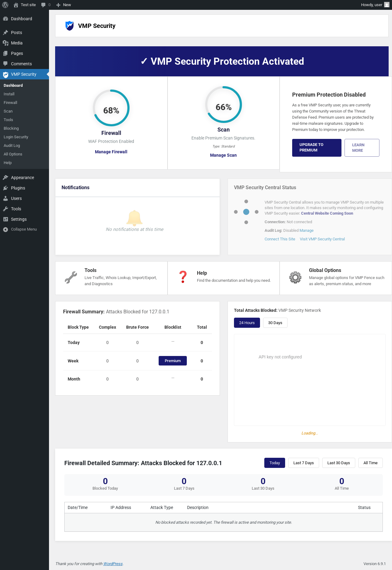This screenshot has width=392, height=570.
Task: Open Login Security in the sidebar
Action: click(16, 137)
